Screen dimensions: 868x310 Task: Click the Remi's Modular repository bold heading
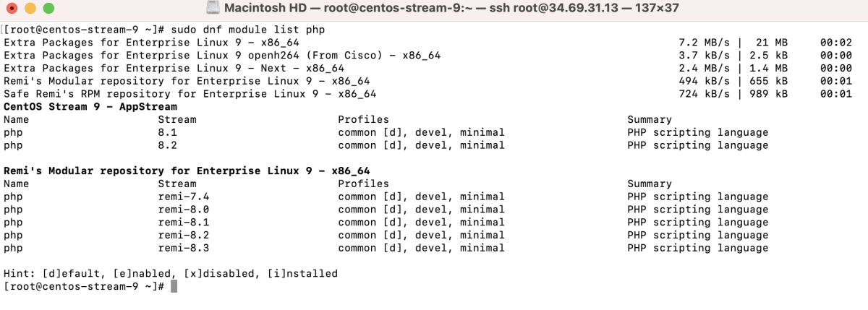pyautogui.click(x=187, y=171)
